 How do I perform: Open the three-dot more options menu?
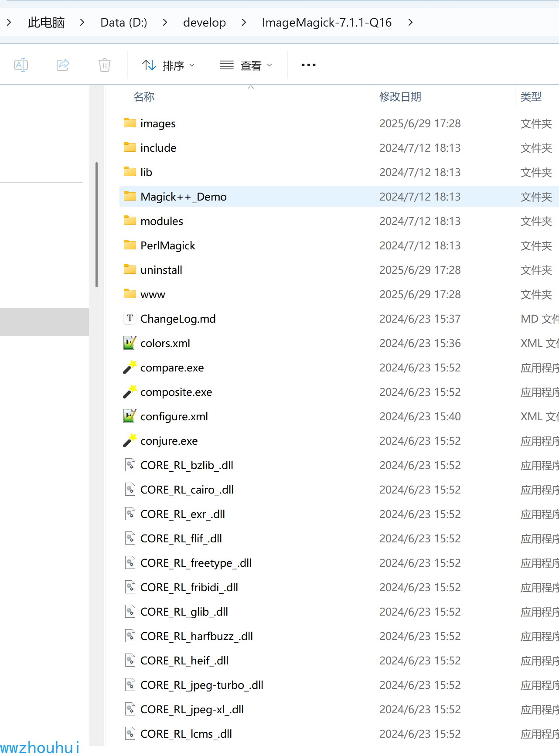pos(309,65)
